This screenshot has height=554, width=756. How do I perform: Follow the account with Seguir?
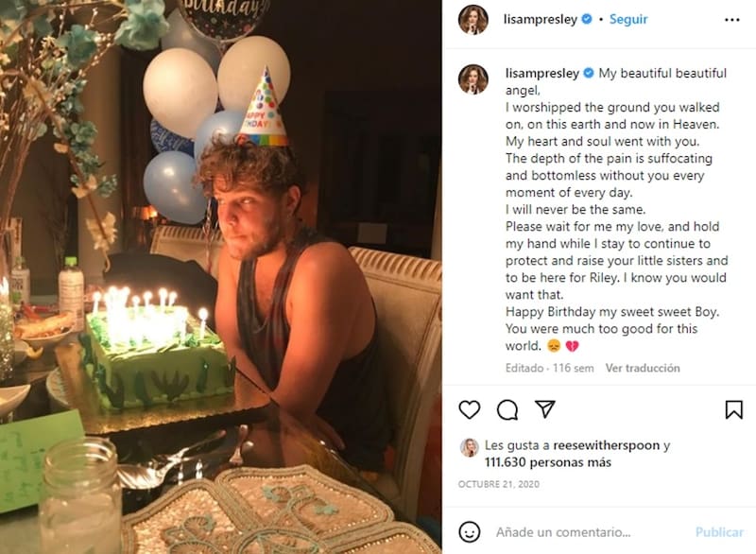pos(628,19)
